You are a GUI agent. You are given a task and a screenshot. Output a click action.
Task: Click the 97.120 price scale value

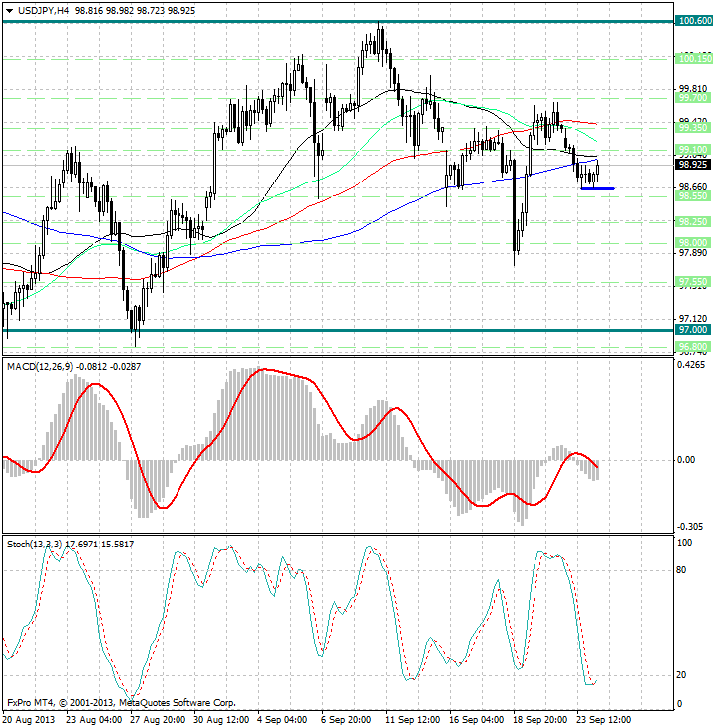[693, 319]
